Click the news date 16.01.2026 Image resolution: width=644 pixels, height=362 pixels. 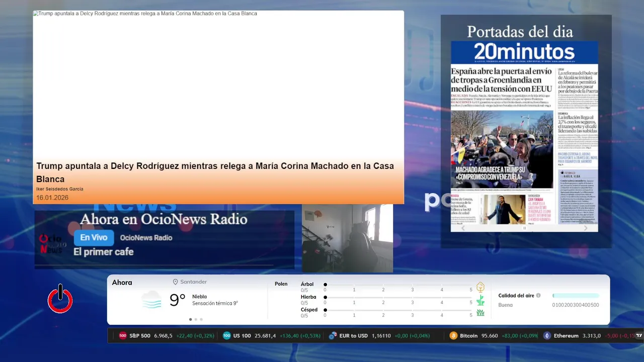[52, 198]
